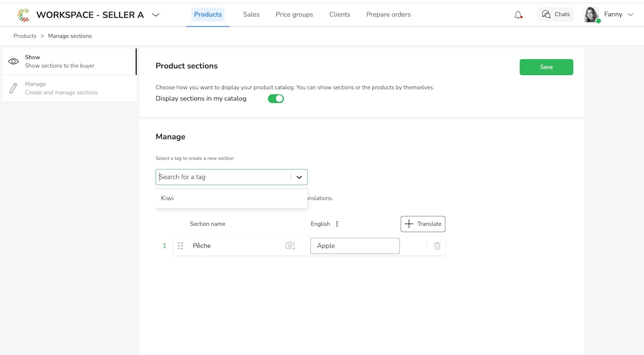Click the pencil icon beside Manage

14,88
